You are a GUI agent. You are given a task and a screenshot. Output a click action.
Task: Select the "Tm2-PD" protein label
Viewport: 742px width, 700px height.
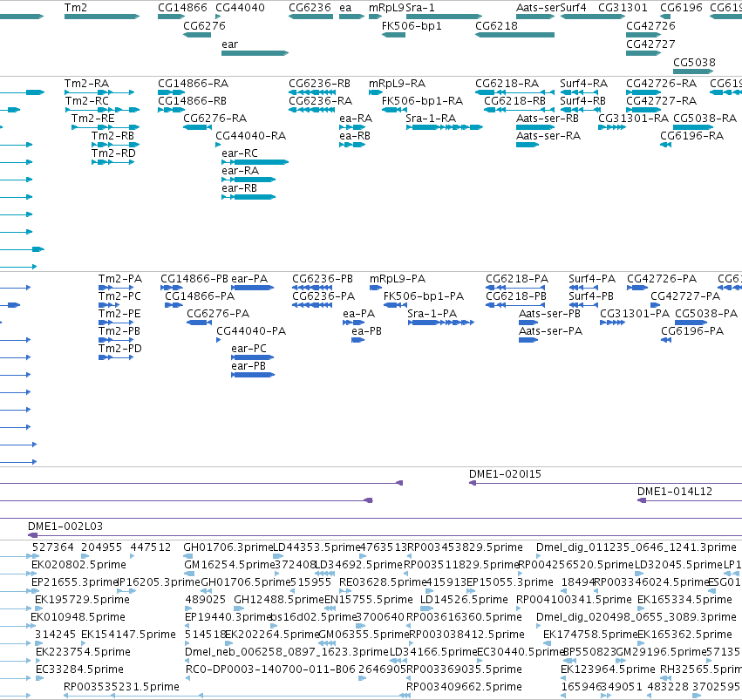click(120, 349)
